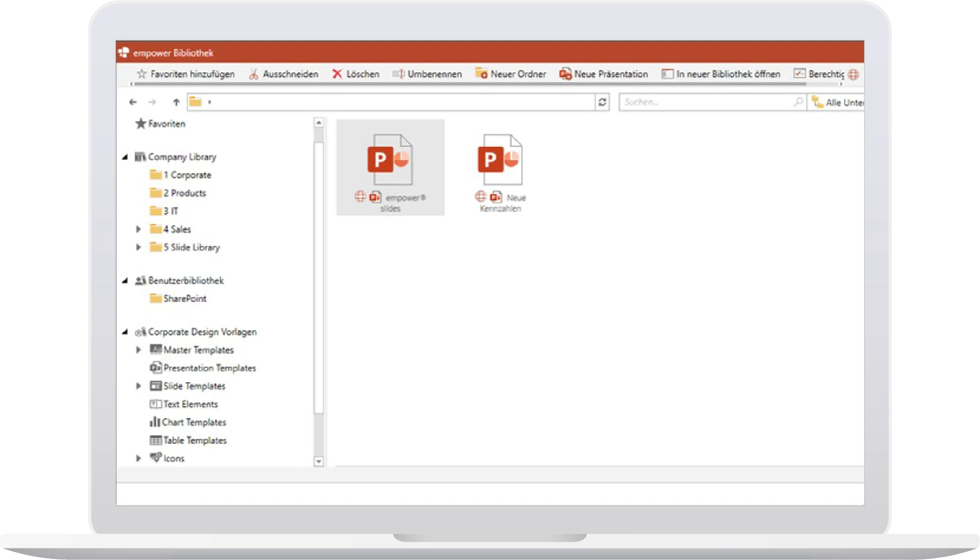The image size is (980, 560).
Task: Open the Icons entry
Action: point(167,459)
